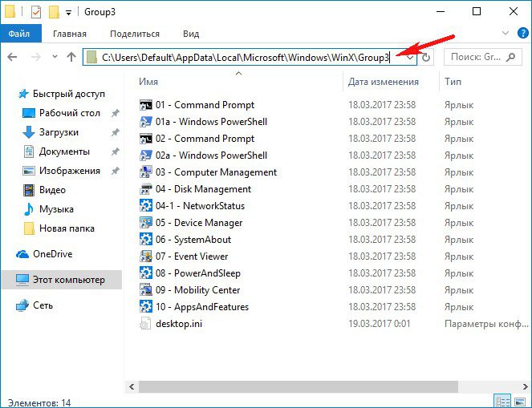Select Сеть in navigation pane

coord(43,305)
